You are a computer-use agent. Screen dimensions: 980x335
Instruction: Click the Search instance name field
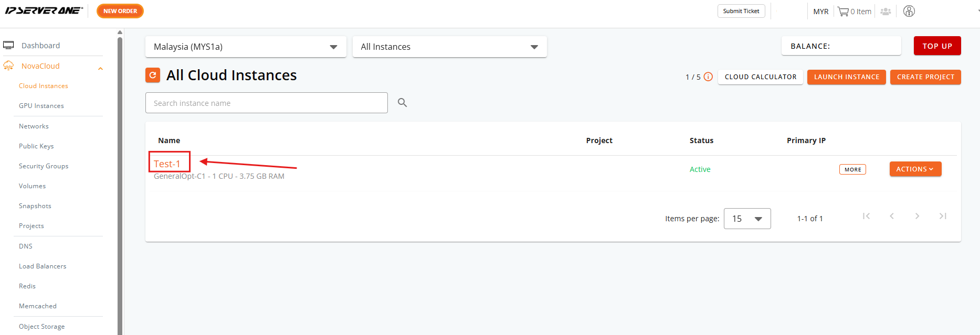(267, 103)
